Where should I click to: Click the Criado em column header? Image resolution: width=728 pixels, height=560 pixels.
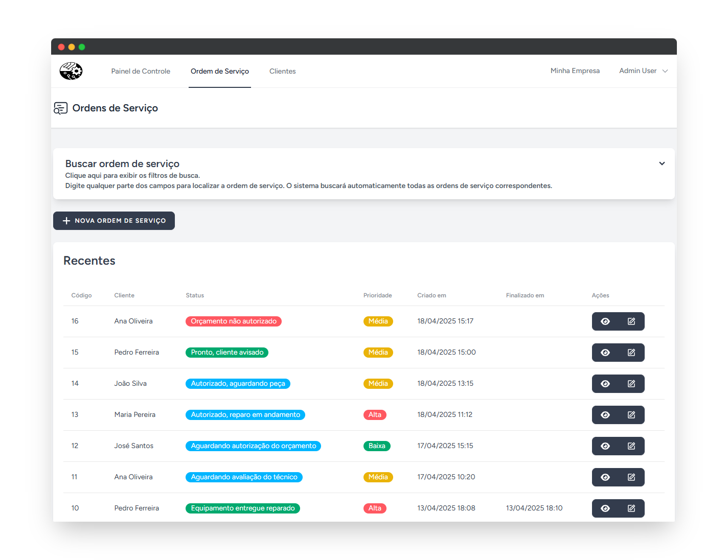pos(431,295)
